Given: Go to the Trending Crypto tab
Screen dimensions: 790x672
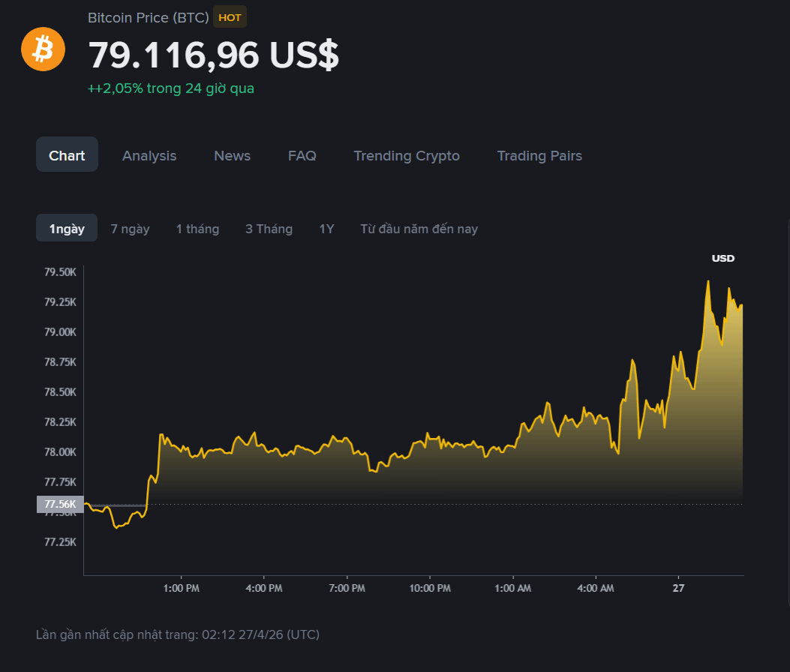Looking at the screenshot, I should (407, 156).
